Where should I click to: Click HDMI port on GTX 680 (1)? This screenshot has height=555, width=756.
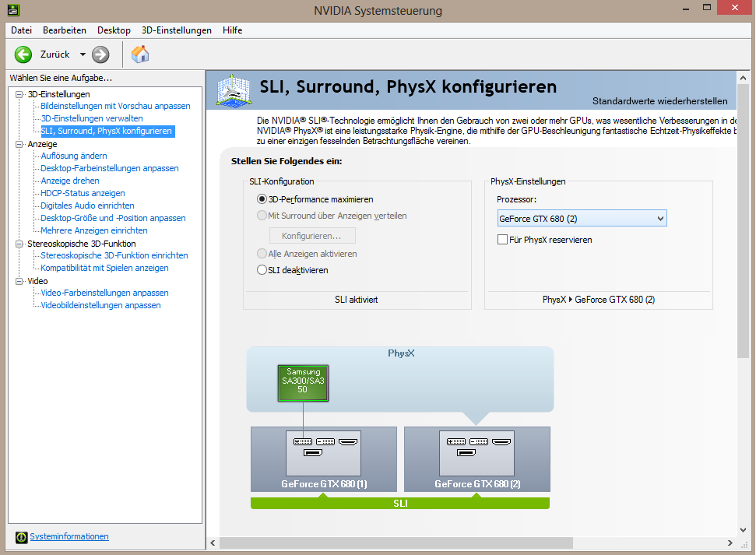coord(347,441)
